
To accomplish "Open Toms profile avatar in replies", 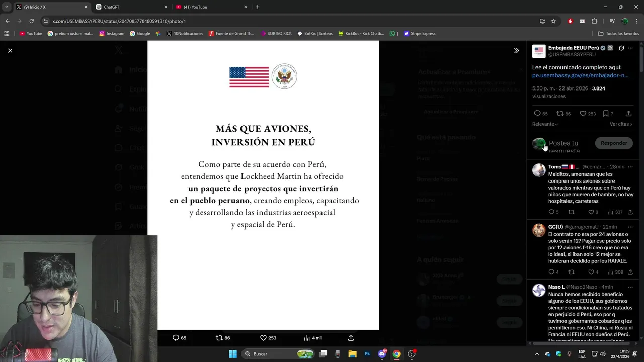I will 539,170.
